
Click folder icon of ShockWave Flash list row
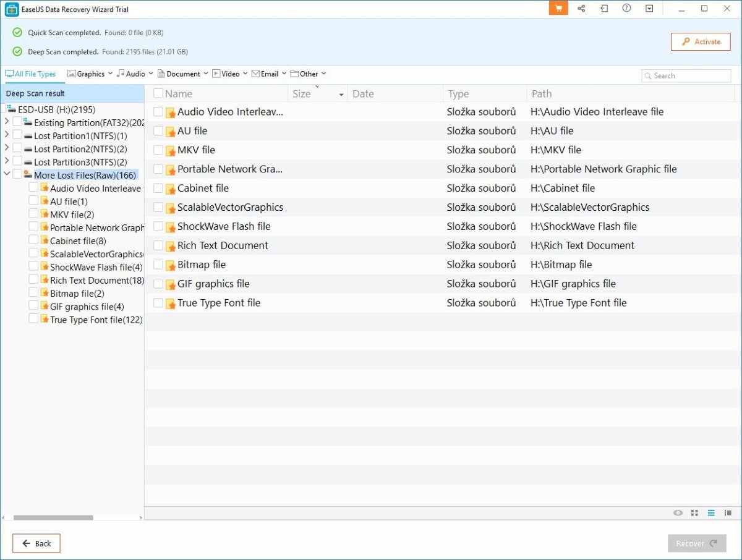pos(171,227)
